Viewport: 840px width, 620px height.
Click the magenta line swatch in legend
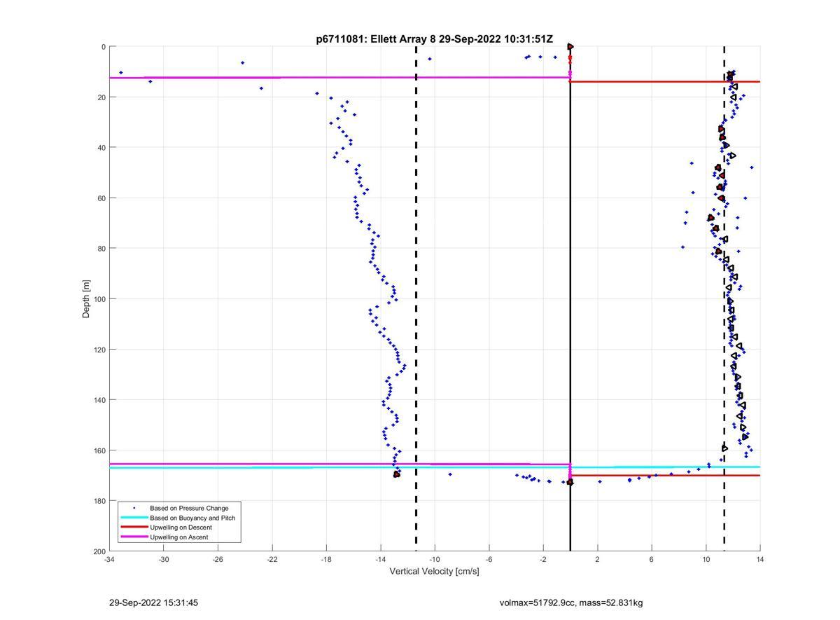click(x=134, y=537)
